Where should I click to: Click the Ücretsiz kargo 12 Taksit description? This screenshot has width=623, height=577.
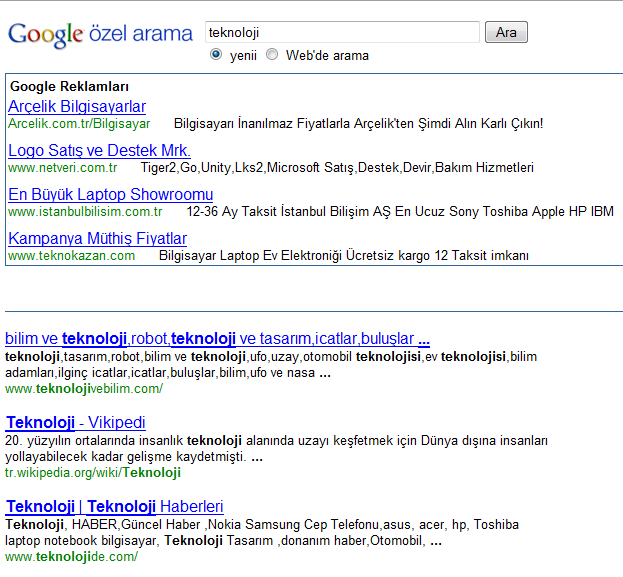344,256
